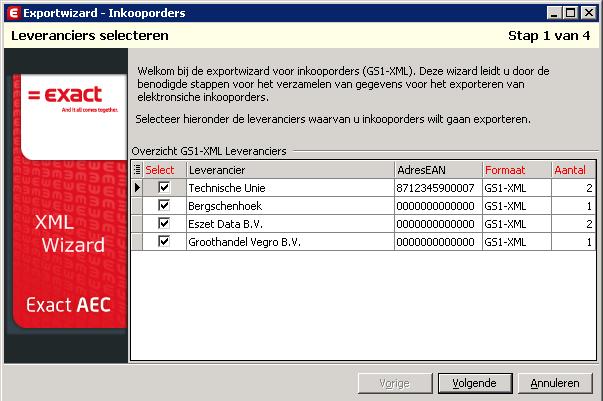
Task: Open the grid options icon beside Select header
Action: 137,170
